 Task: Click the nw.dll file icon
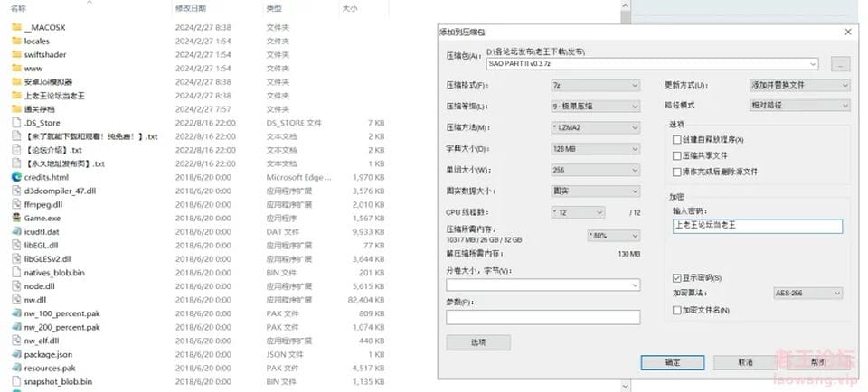[x=16, y=300]
